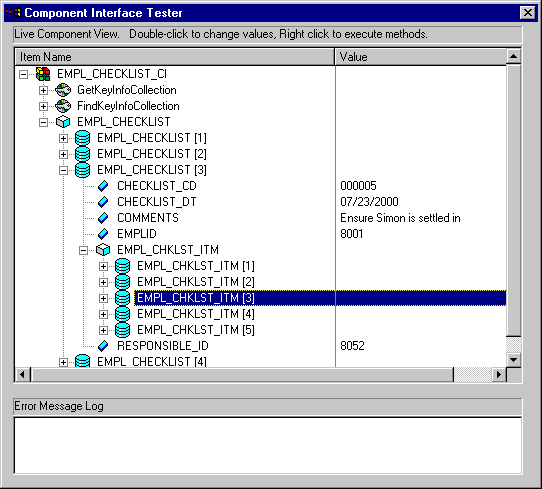Collapse the EMPL_CHECKLIST_CI root node
The width and height of the screenshot is (542, 489).
point(23,74)
